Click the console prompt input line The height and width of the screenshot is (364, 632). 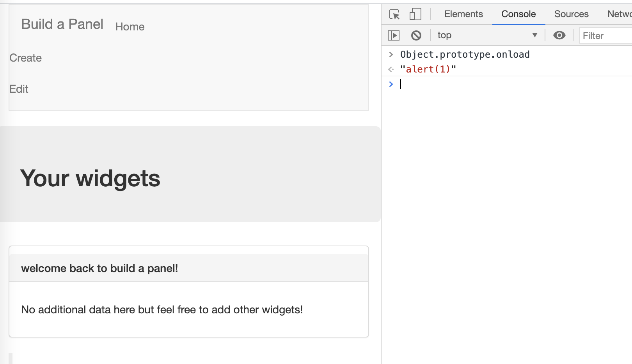point(507,84)
